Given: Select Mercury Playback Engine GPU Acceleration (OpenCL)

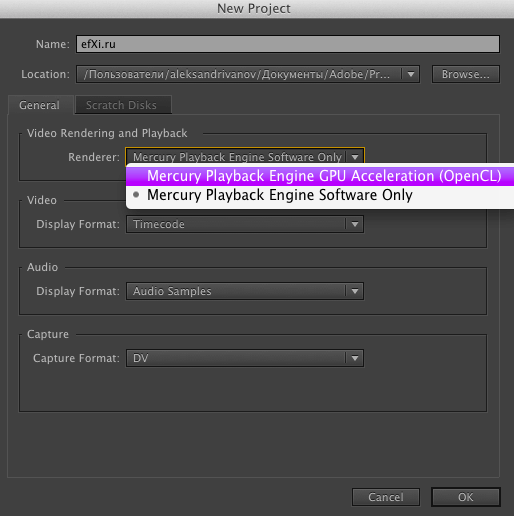Looking at the screenshot, I should click(320, 176).
